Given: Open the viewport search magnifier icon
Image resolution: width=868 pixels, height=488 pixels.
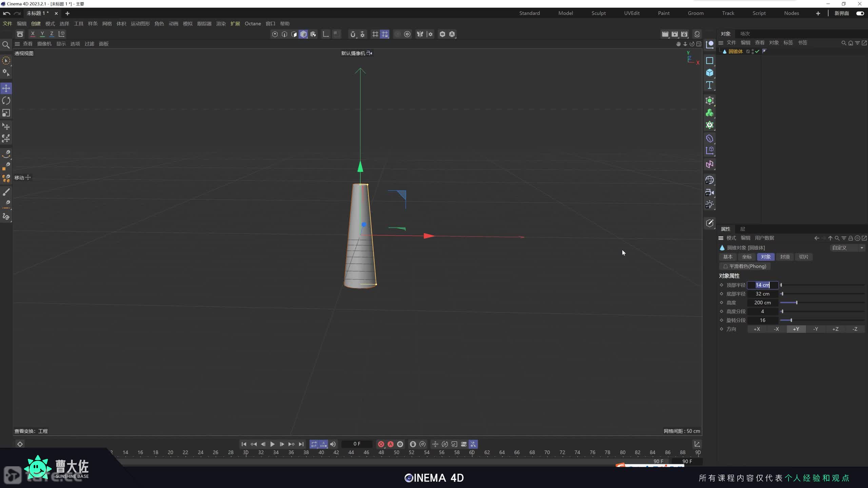Looking at the screenshot, I should pyautogui.click(x=6, y=45).
